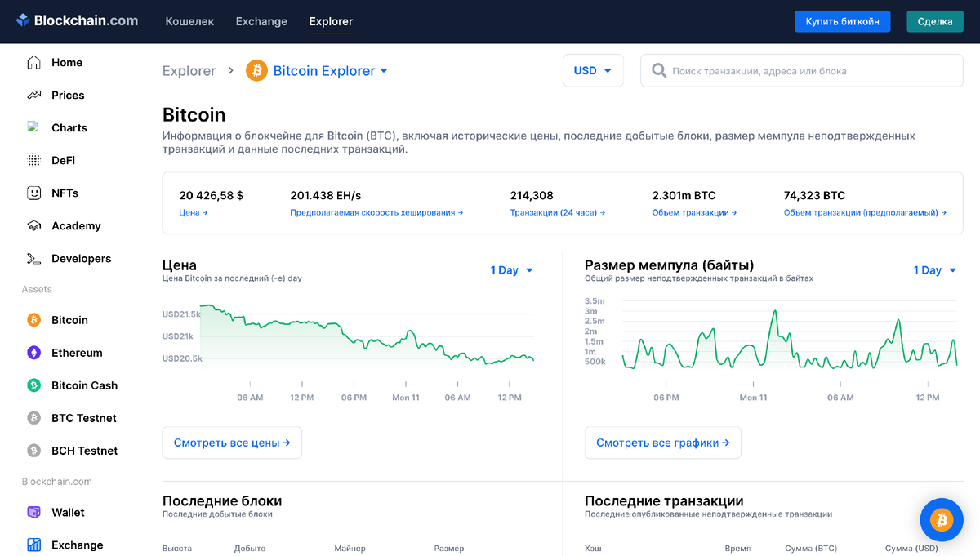Click the Explorer breadcrumb link

tap(189, 71)
